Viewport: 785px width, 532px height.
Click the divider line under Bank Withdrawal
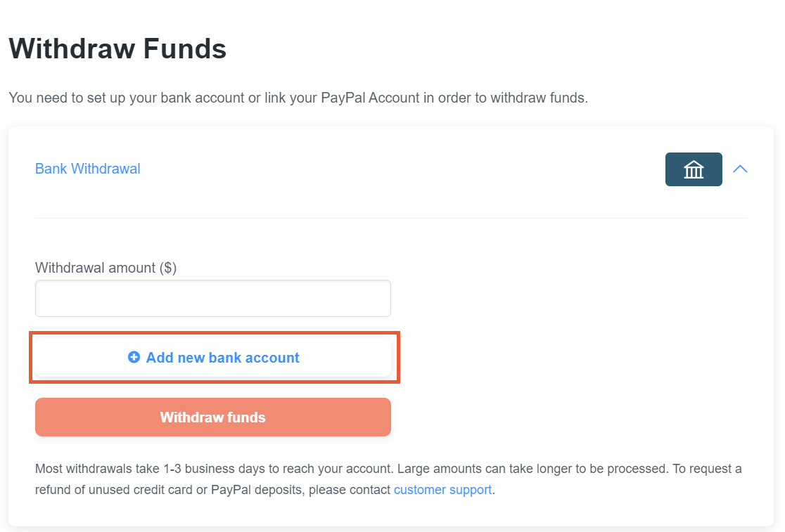[391, 218]
